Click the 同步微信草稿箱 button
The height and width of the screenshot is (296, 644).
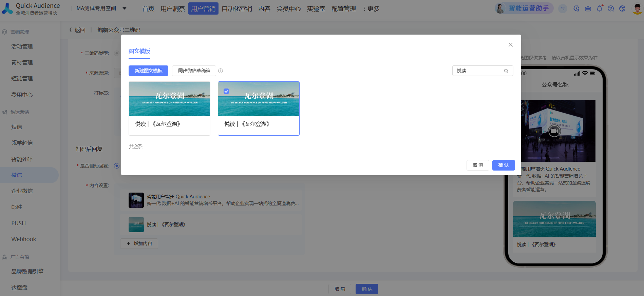[194, 71]
